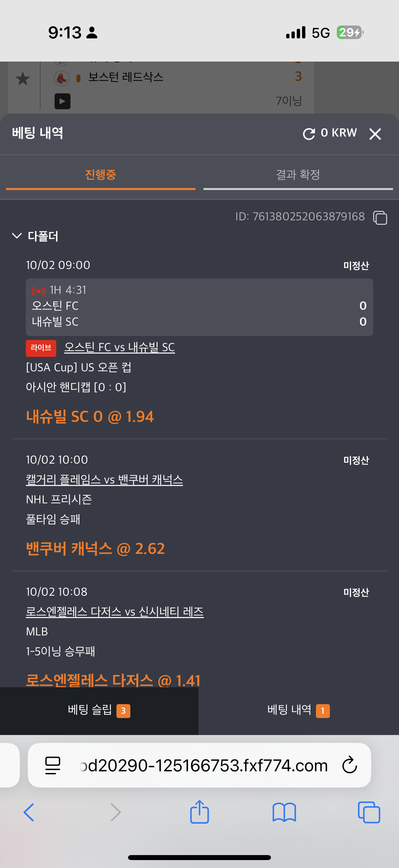The height and width of the screenshot is (868, 399).
Task: Open 로스엔젤레스 다저스 vs 신시네티 레즈 link
Action: [x=115, y=611]
